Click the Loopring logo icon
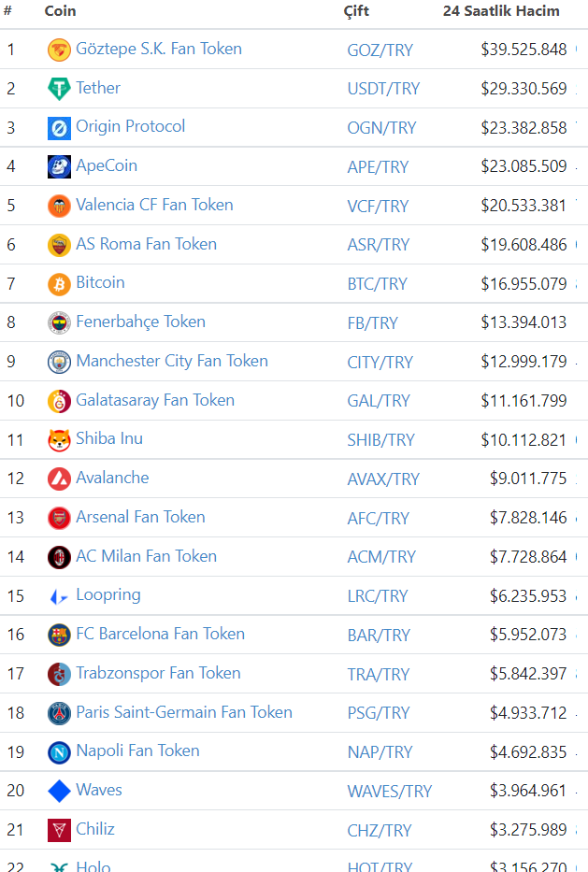The image size is (588, 872). pyautogui.click(x=59, y=596)
